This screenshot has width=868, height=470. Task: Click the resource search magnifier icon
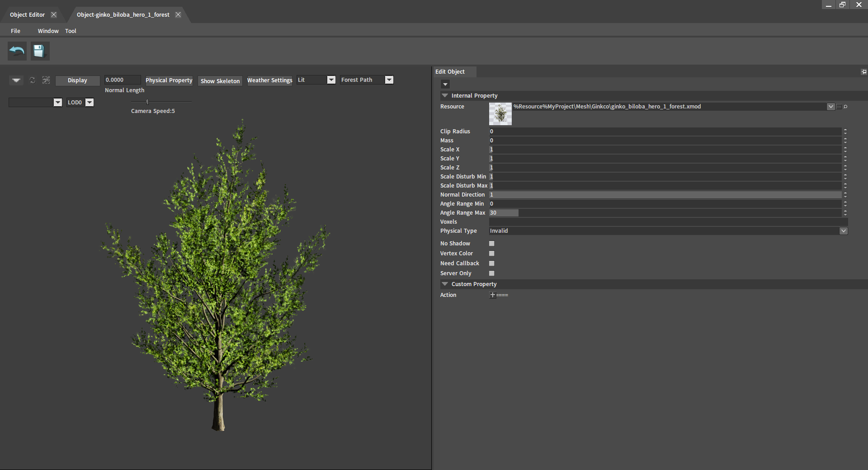point(845,107)
